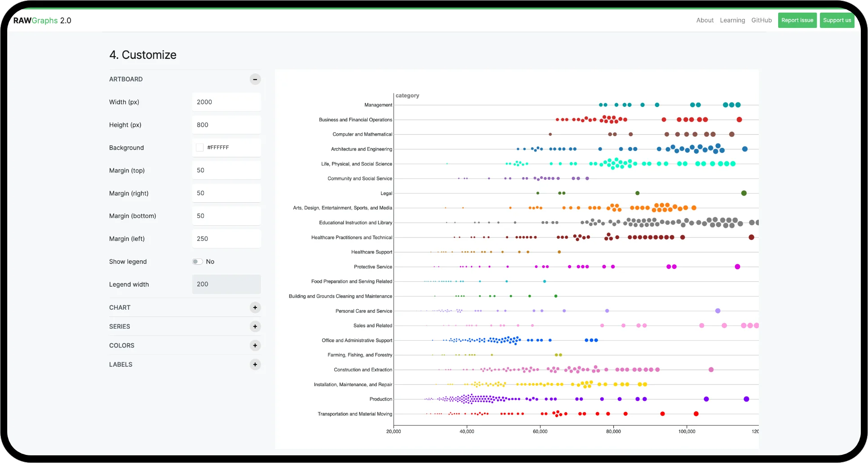Go to the Learning page
The width and height of the screenshot is (868, 463).
732,20
